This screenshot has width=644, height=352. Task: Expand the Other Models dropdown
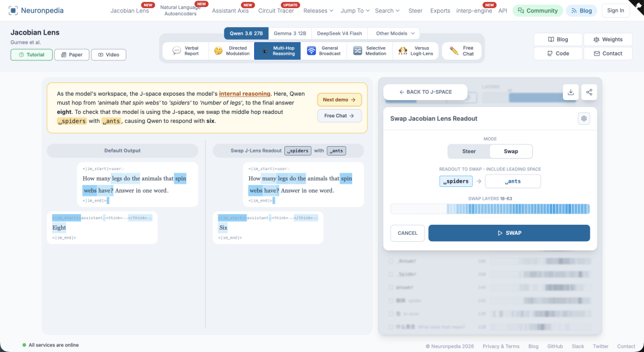394,33
